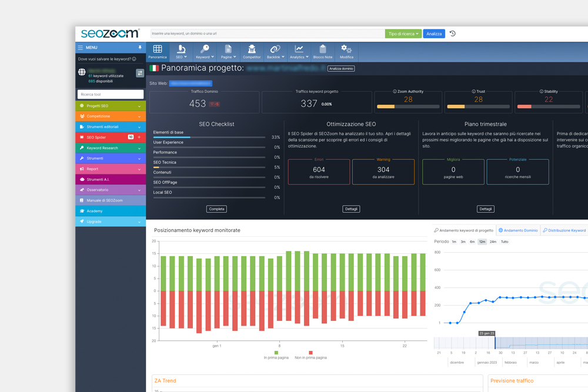Select the 12m period option
Viewport: 588px width, 392px height.
(482, 242)
